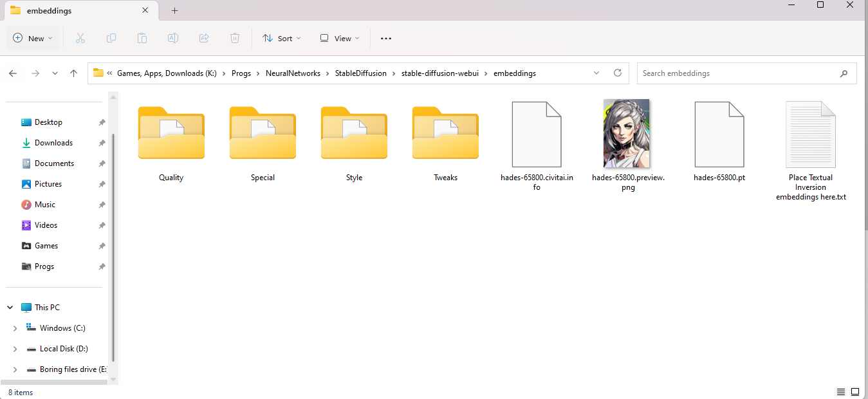Open recent locations dropdown arrow
This screenshot has width=868, height=399.
pyautogui.click(x=55, y=73)
